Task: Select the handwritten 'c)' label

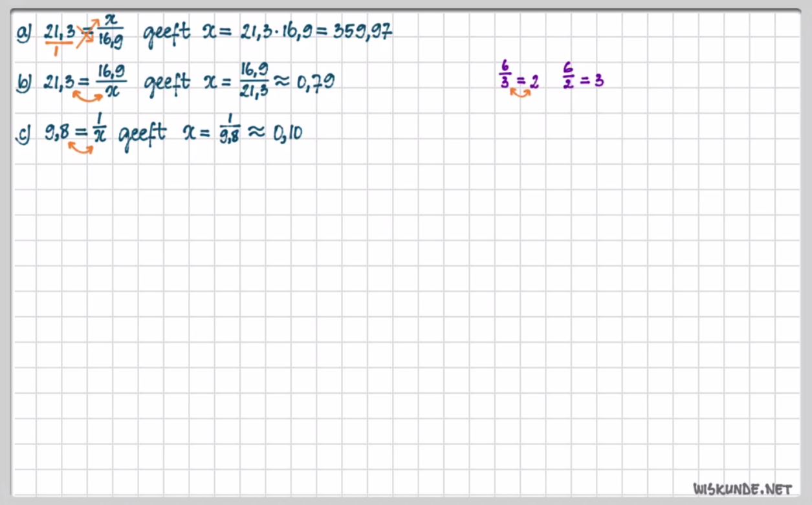Action: tap(25, 134)
